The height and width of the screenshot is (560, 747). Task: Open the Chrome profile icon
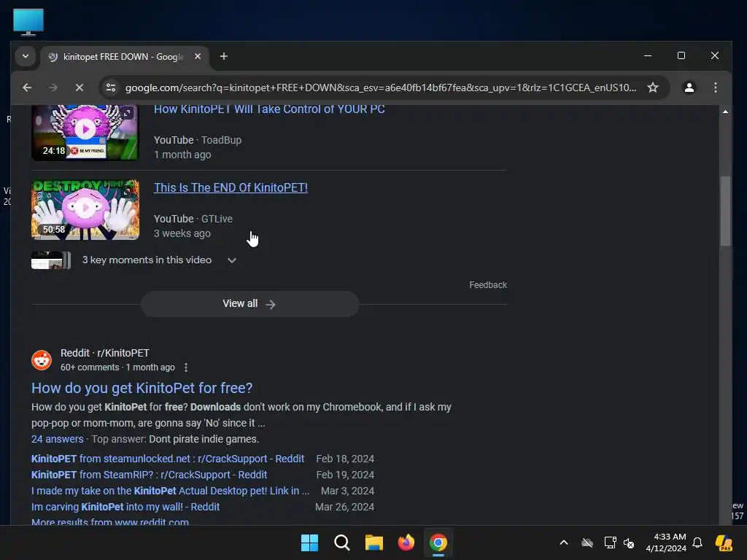(x=689, y=87)
